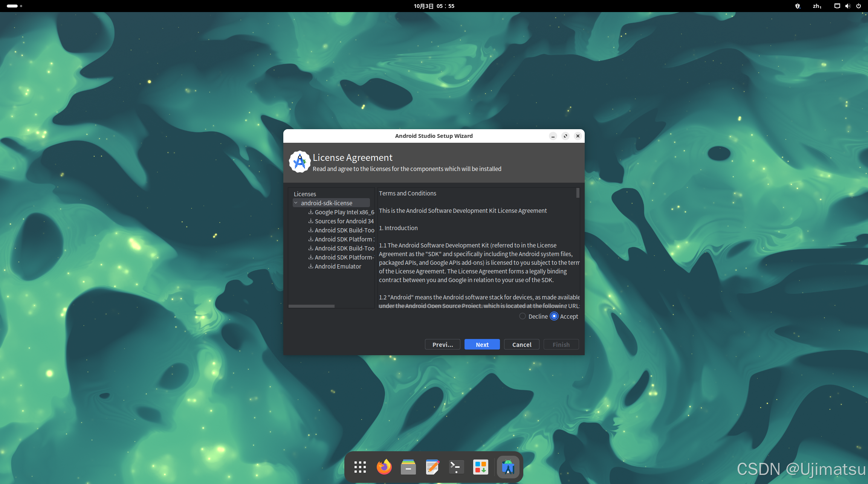868x484 pixels.
Task: Click the Next button
Action: tap(482, 345)
